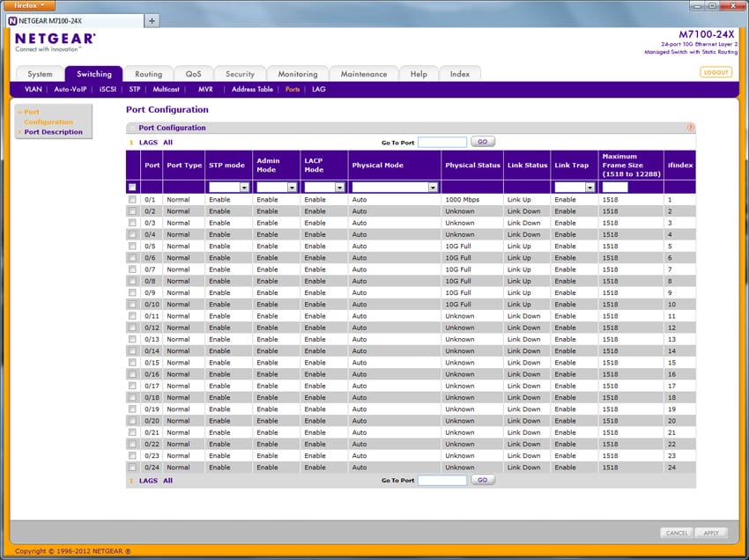Switch to the Monitoring tab
The height and width of the screenshot is (560, 749).
click(298, 74)
